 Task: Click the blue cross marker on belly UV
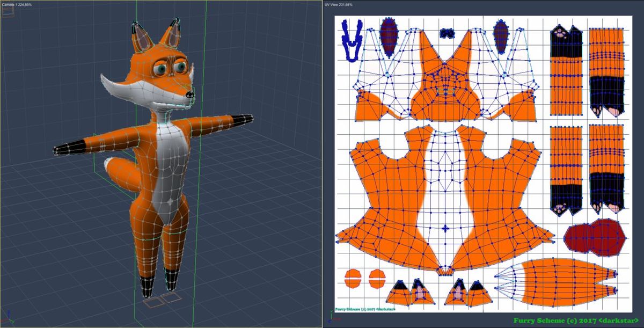coord(445,229)
